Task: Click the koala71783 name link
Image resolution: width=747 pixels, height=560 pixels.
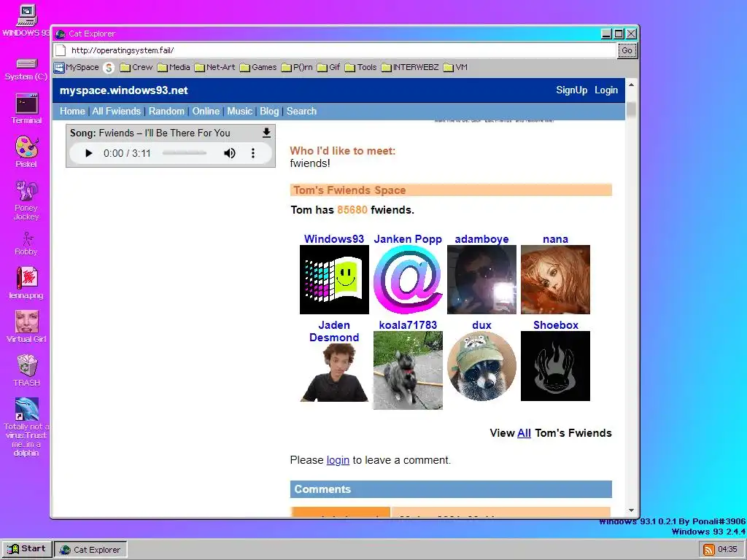Action: tap(408, 325)
